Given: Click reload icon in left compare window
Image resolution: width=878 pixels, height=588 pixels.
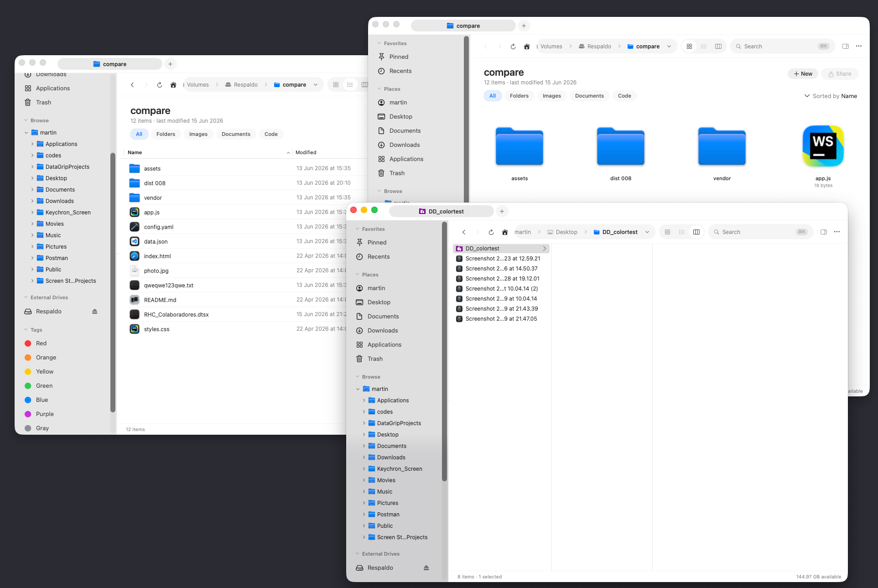Looking at the screenshot, I should [160, 85].
